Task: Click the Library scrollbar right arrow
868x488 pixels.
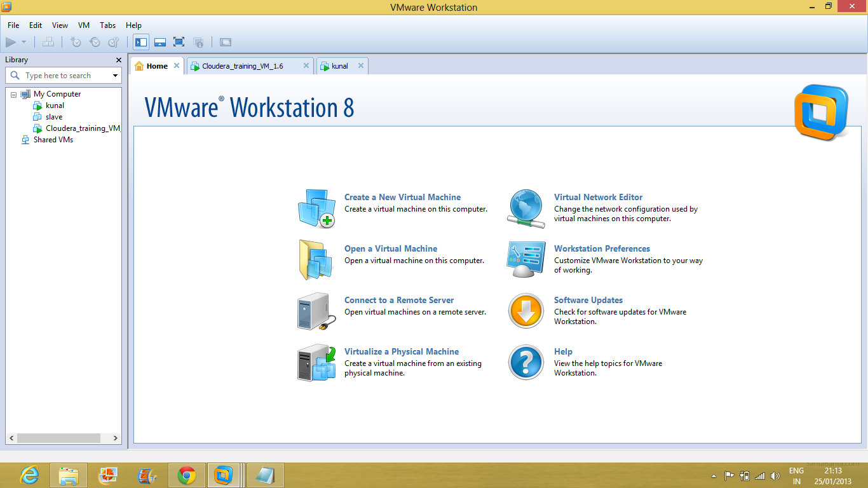Action: [116, 438]
